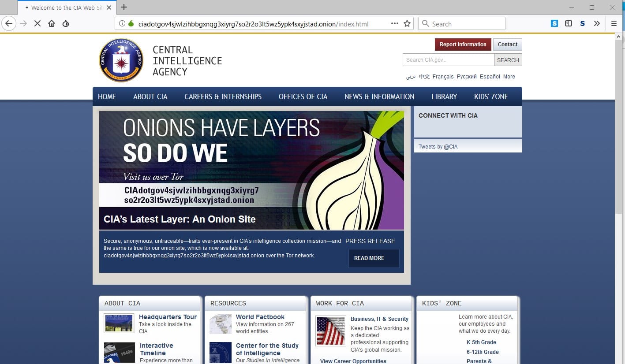Expand more toolbar items chevron
Image resolution: width=625 pixels, height=364 pixels.
pyautogui.click(x=597, y=24)
